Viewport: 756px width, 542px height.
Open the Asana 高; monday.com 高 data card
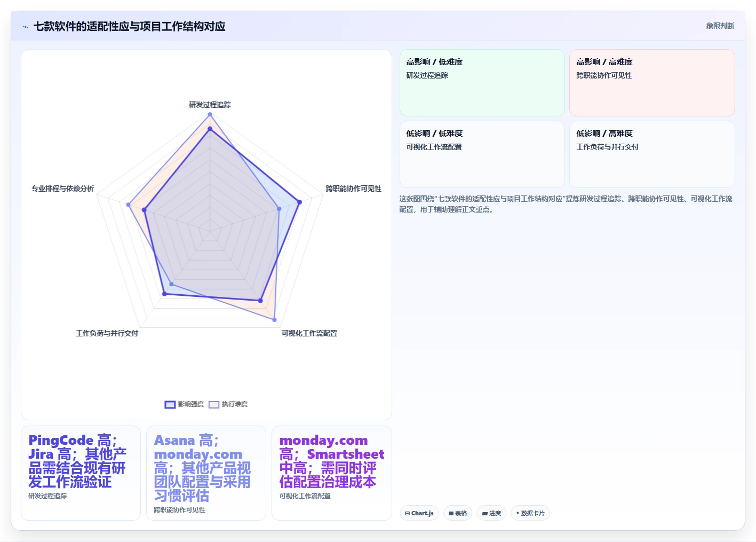click(206, 473)
